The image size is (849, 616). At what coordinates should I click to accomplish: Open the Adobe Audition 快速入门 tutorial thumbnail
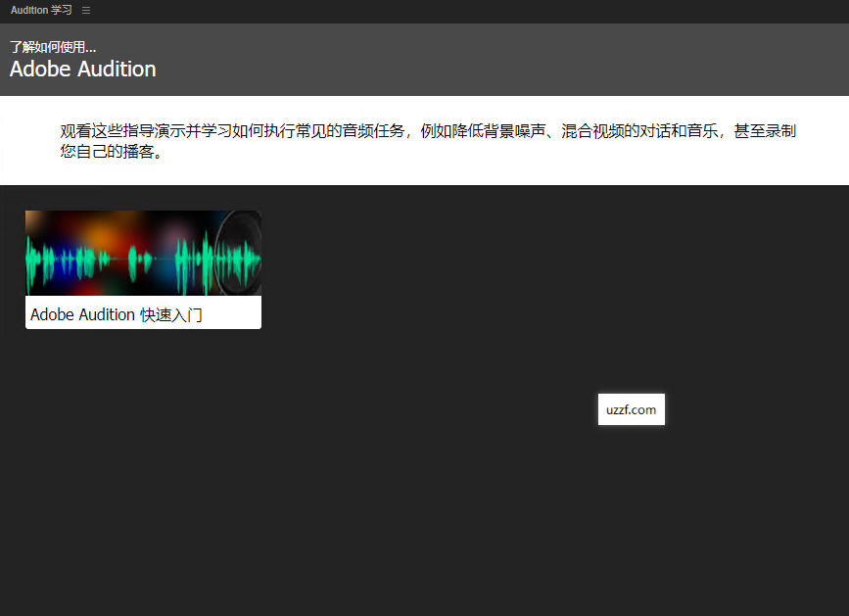tap(143, 253)
